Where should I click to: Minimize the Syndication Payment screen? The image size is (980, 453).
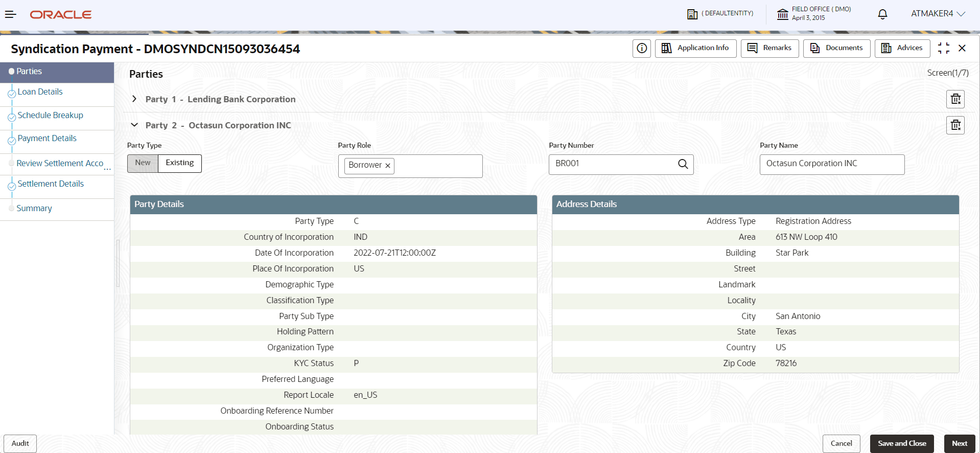[x=944, y=48]
